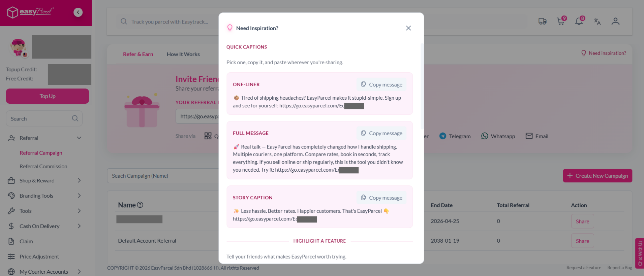
Task: Share via Email icon
Action: click(529, 136)
